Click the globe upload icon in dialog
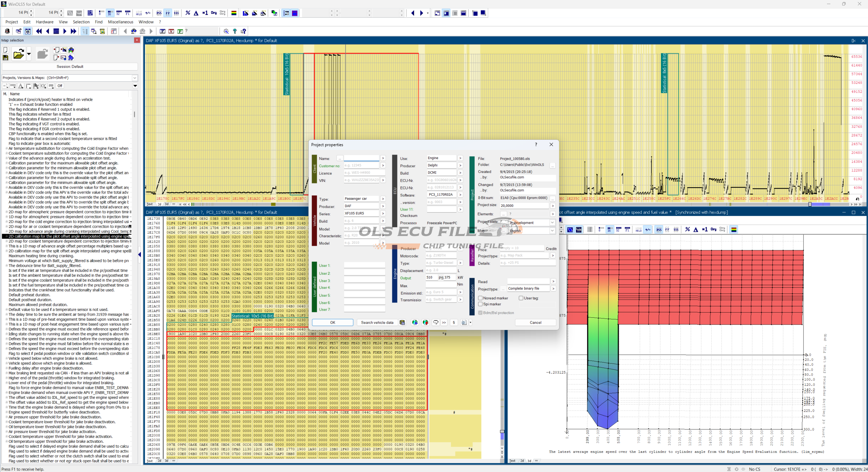 [426, 322]
